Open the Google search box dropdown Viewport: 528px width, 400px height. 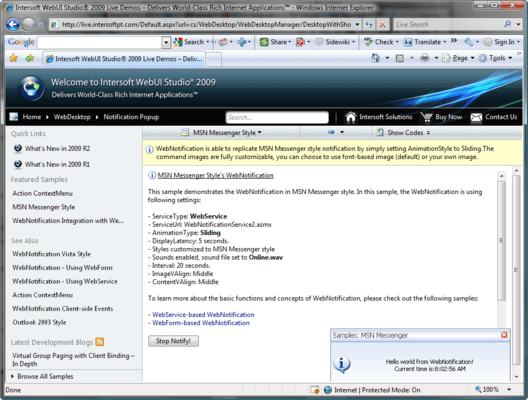pyautogui.click(x=166, y=42)
